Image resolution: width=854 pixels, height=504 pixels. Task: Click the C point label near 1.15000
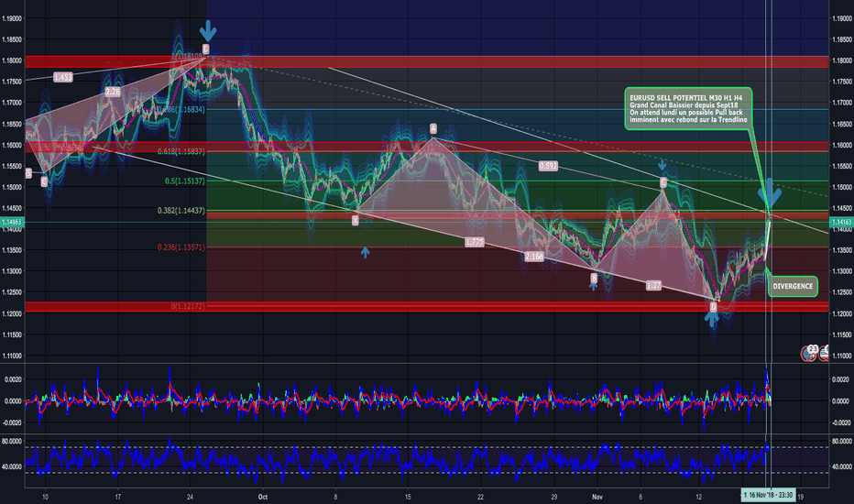pyautogui.click(x=663, y=182)
